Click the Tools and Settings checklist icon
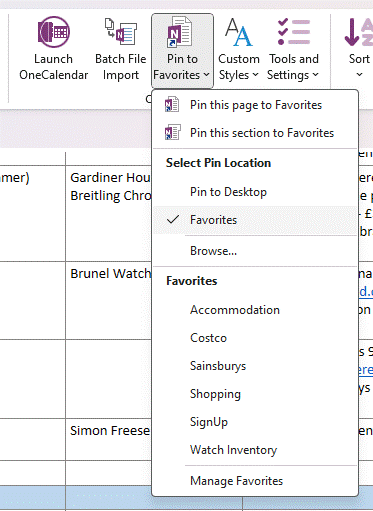Image resolution: width=373 pixels, height=511 pixels. point(294,32)
